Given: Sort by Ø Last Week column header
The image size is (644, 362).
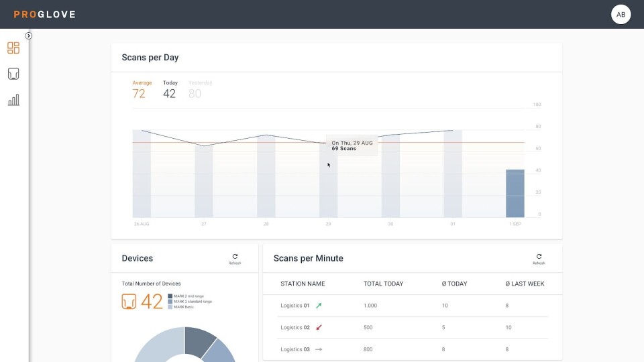Looking at the screenshot, I should (525, 284).
